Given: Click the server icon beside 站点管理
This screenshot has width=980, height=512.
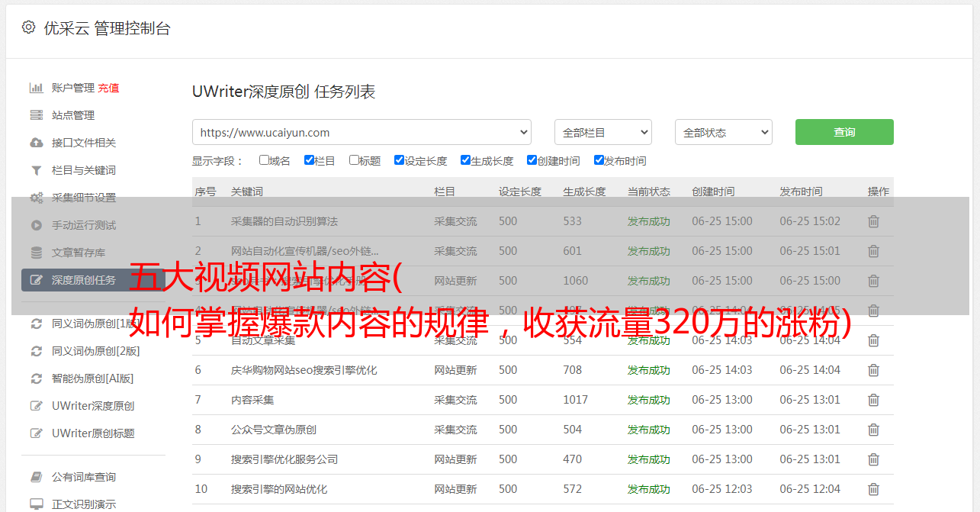Looking at the screenshot, I should pos(36,115).
